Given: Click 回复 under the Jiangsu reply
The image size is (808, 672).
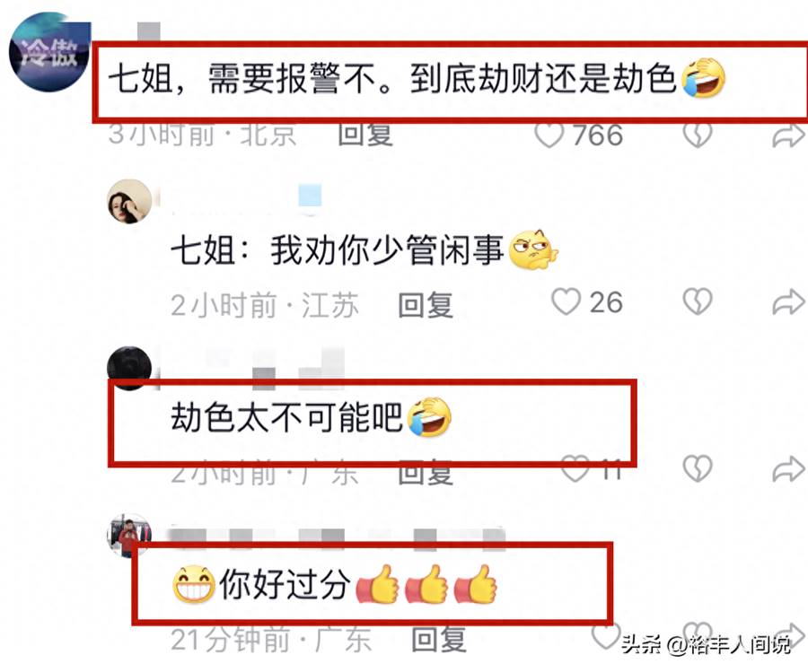Looking at the screenshot, I should click(x=426, y=305).
